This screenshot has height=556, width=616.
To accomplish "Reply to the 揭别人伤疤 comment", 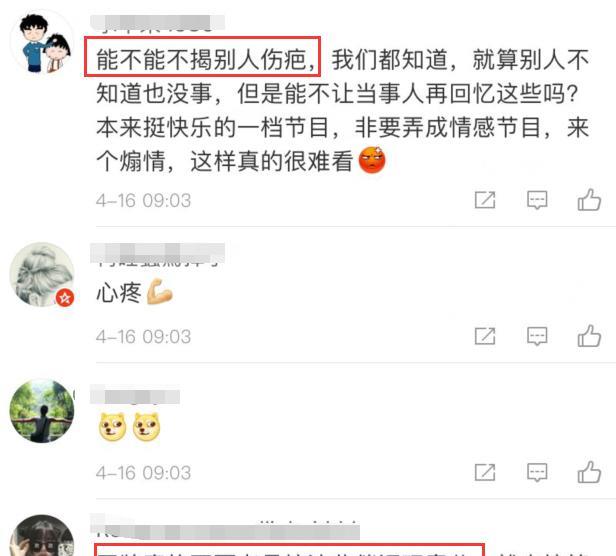I will coord(537,200).
